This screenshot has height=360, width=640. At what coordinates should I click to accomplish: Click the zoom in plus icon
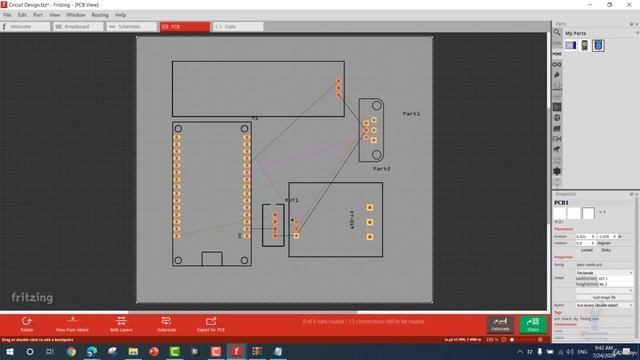(x=540, y=340)
